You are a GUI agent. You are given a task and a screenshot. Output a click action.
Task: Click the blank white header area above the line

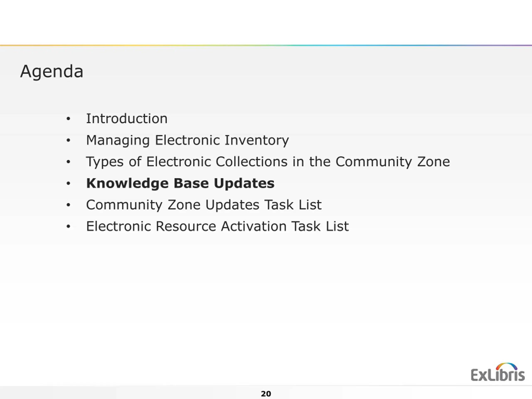[266, 22]
